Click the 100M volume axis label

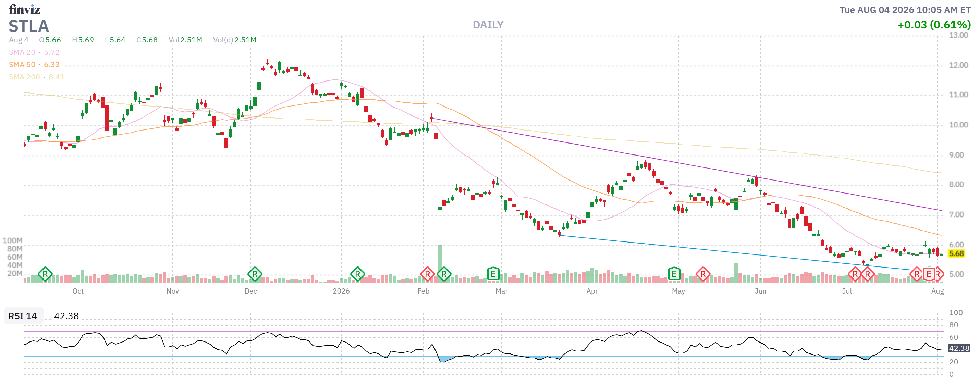pyautogui.click(x=13, y=240)
